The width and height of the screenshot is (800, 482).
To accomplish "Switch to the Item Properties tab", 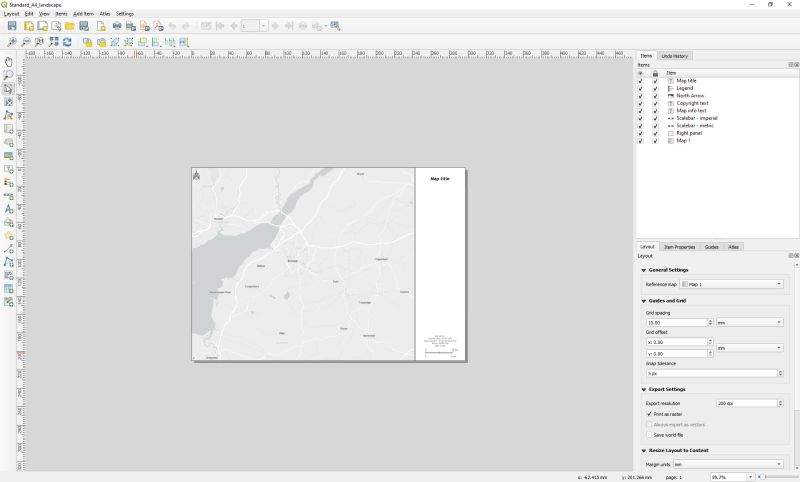I will [x=679, y=247].
